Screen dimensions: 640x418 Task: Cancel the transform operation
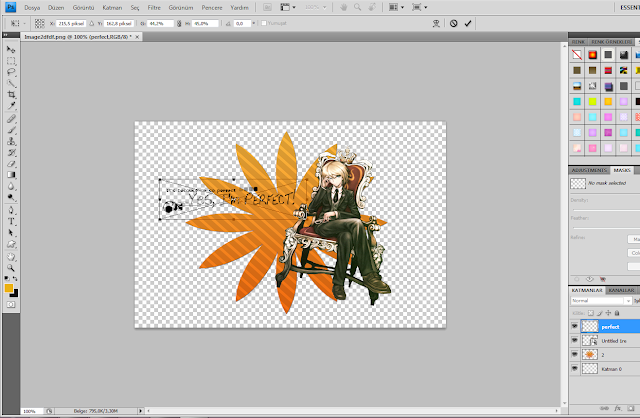click(453, 23)
